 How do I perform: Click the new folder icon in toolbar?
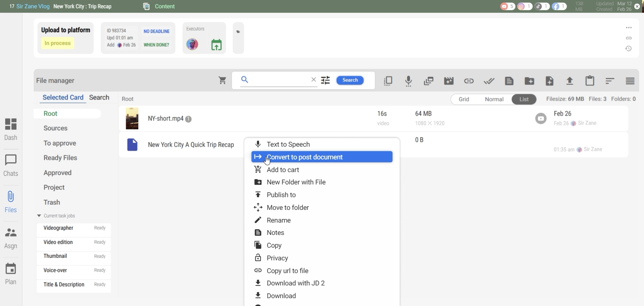[529, 81]
